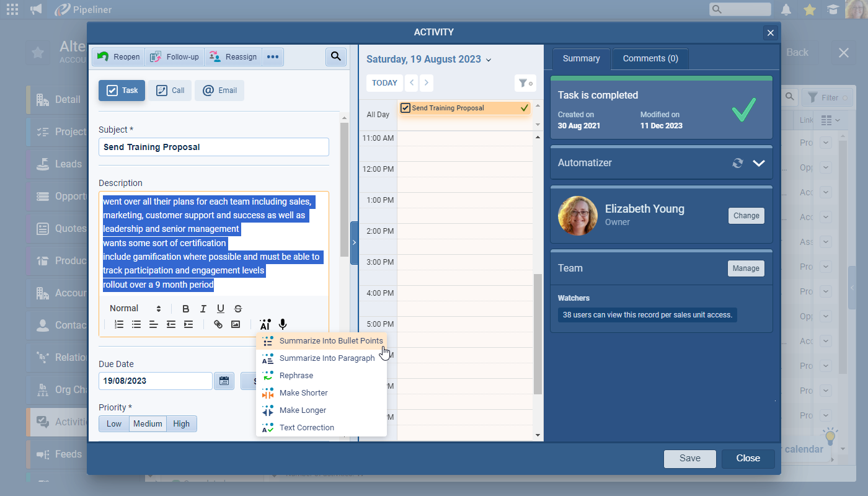
Task: Toggle the Send Training Proposal checkbox
Action: coord(405,108)
